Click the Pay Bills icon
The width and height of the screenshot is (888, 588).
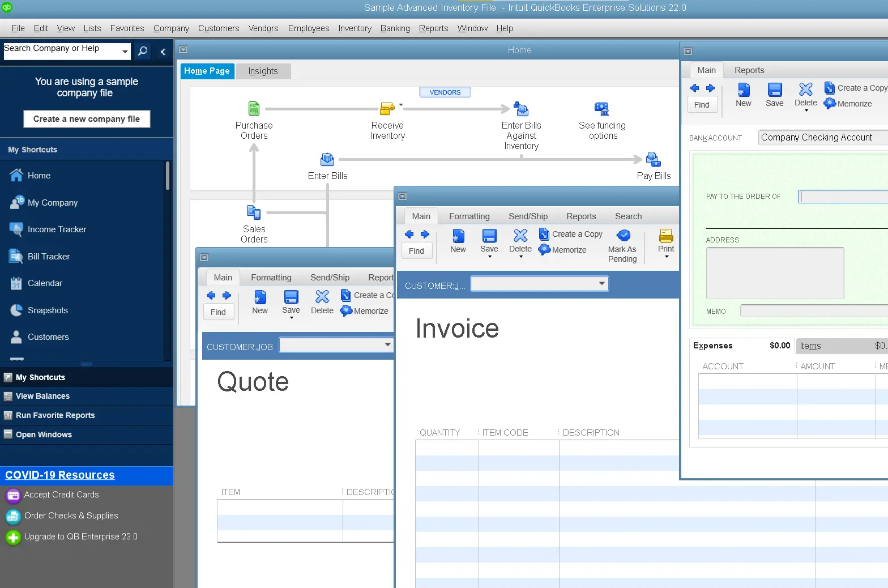pyautogui.click(x=653, y=159)
